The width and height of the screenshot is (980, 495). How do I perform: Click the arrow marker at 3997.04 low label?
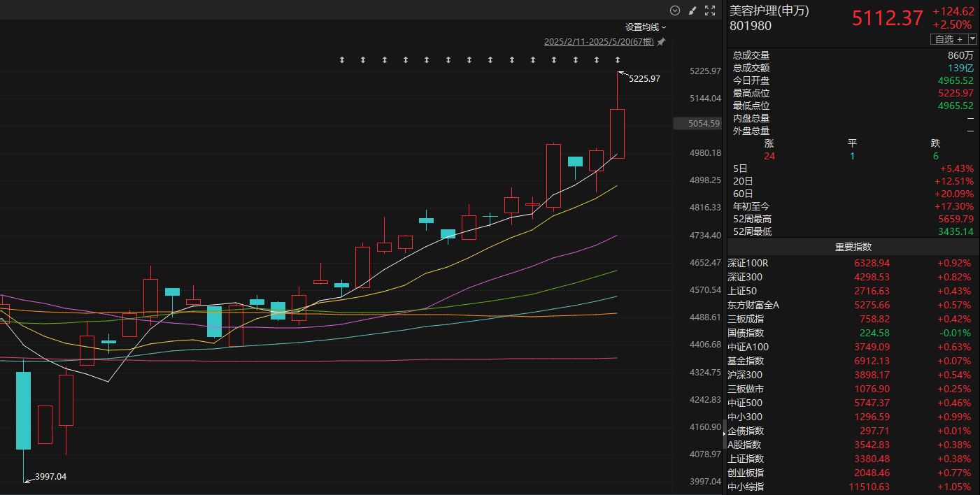(x=29, y=479)
